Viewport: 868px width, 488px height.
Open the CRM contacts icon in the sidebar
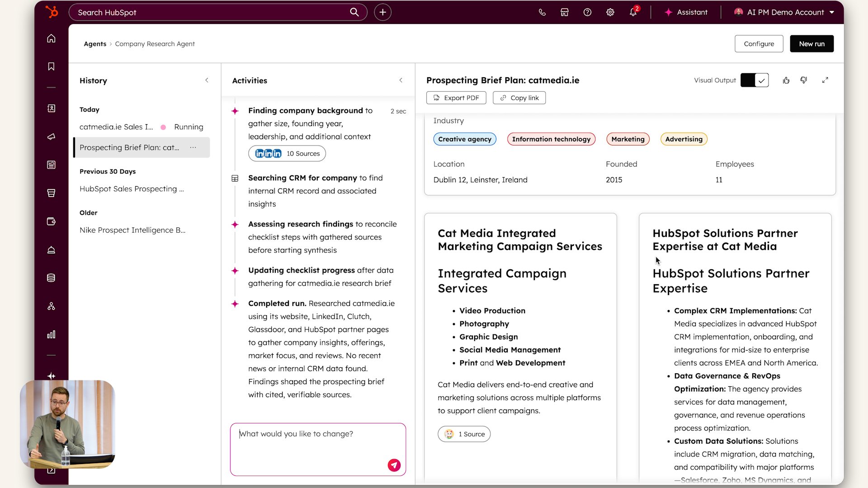coord(51,108)
